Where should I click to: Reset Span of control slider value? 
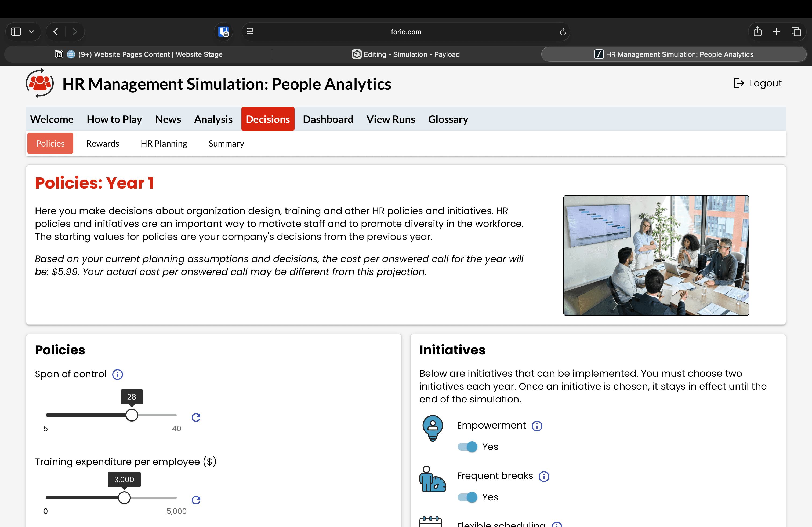tap(196, 417)
